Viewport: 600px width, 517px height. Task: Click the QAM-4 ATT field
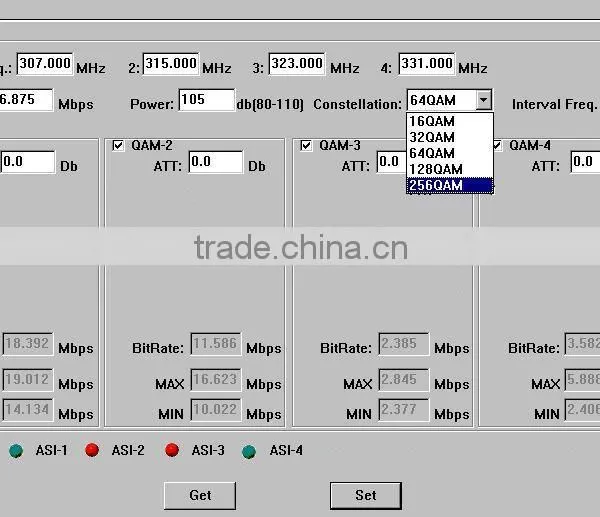[585, 162]
